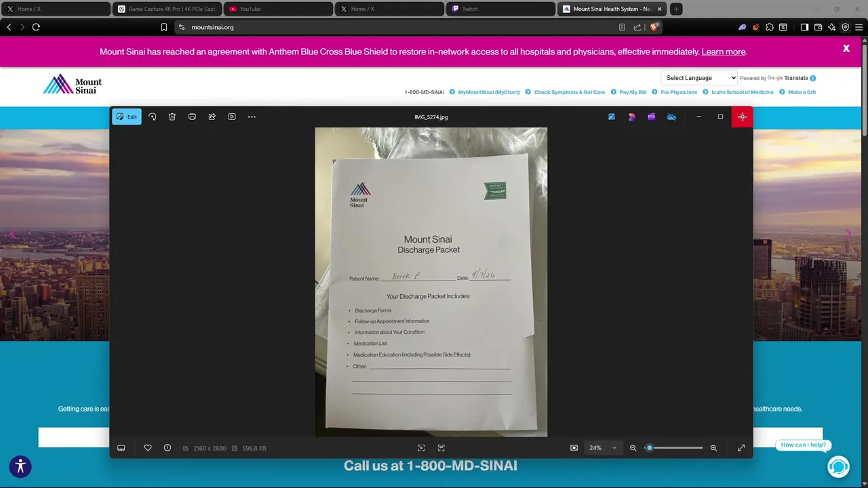Switch to the second Home / X tab
This screenshot has height=488, width=868.
coord(389,9)
